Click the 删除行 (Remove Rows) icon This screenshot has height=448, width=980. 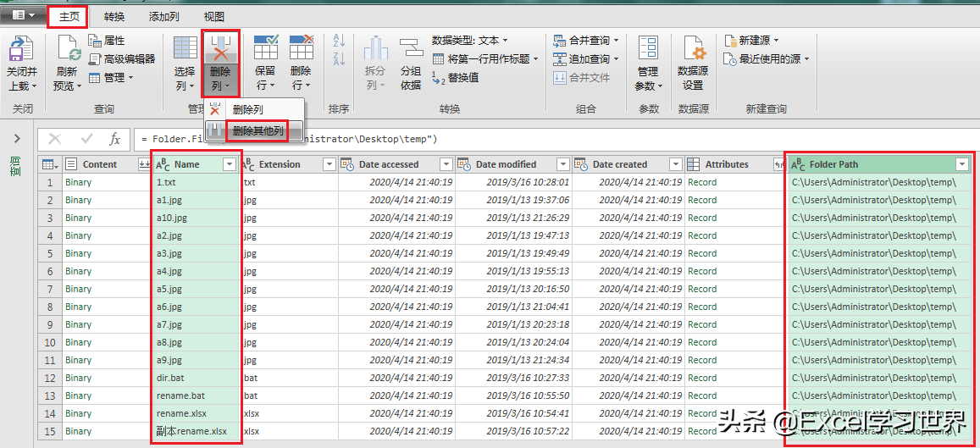click(x=302, y=47)
